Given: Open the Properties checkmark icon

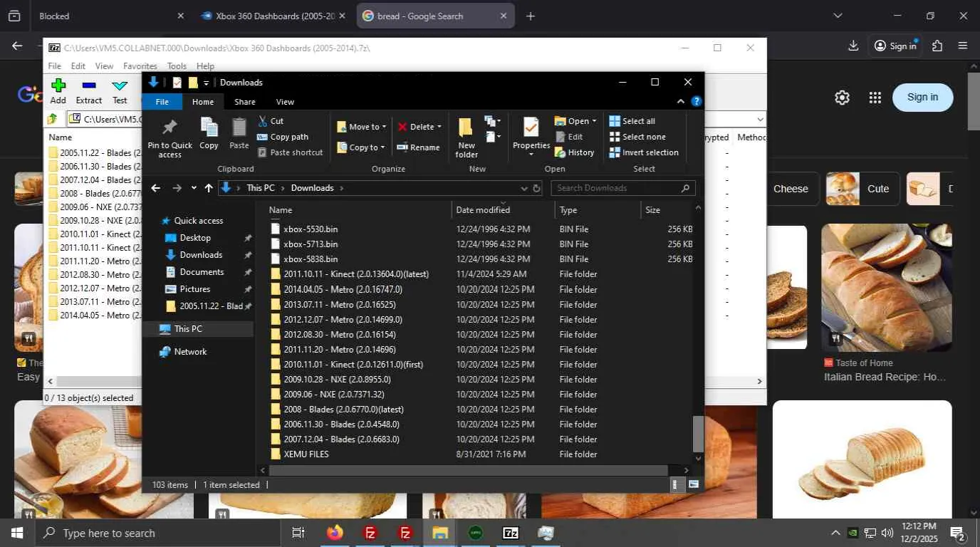Looking at the screenshot, I should tap(531, 128).
